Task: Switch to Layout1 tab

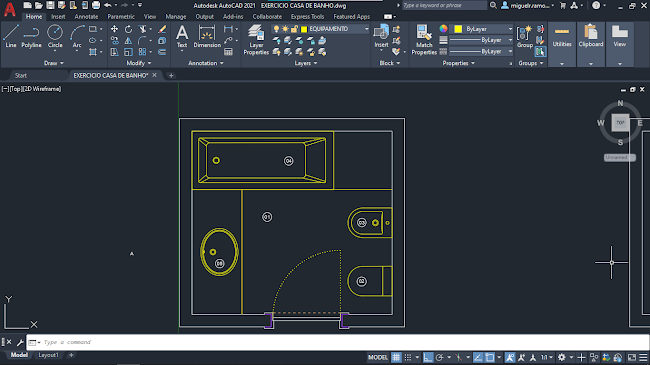Action: point(49,355)
